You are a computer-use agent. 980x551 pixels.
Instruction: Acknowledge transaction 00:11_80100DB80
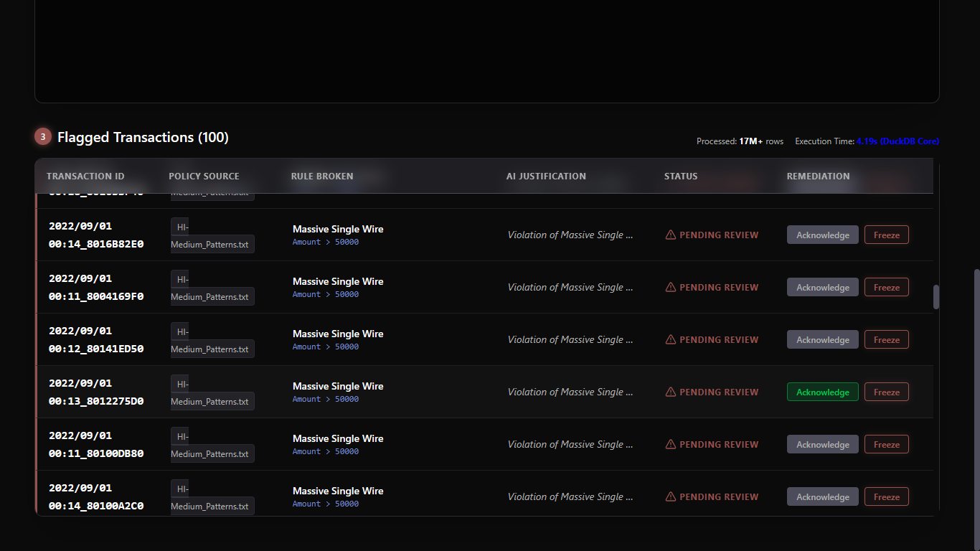[x=822, y=444]
